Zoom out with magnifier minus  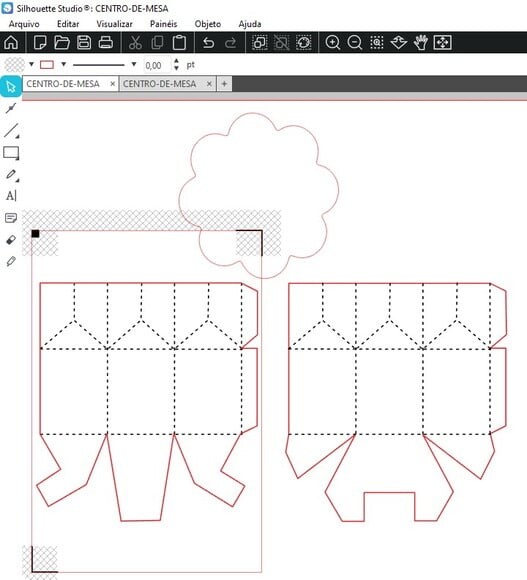coord(355,43)
